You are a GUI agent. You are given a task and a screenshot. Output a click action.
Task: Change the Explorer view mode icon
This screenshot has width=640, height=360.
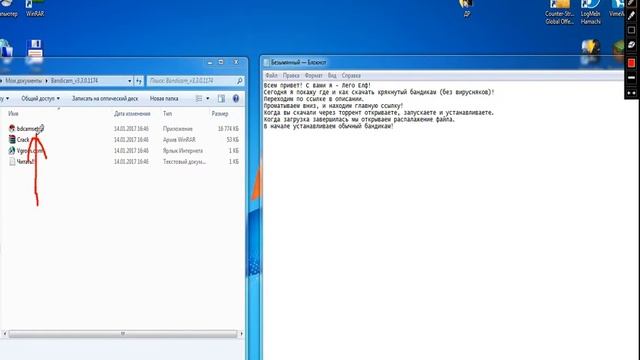click(x=199, y=98)
